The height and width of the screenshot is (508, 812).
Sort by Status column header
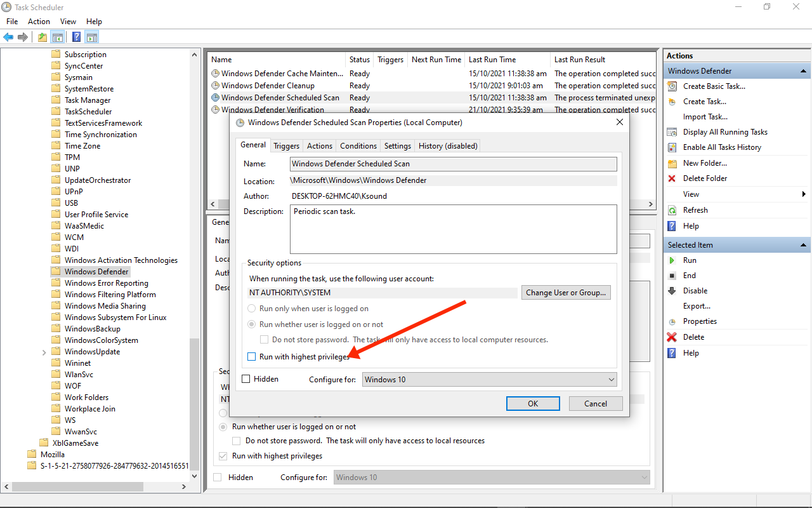(360, 60)
